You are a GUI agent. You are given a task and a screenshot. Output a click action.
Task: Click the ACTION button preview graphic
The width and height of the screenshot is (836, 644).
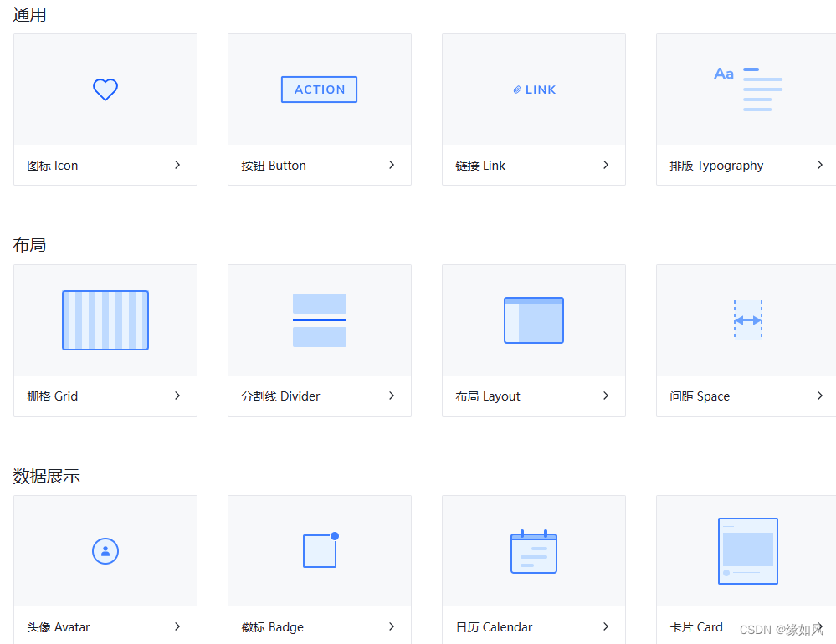tap(319, 89)
